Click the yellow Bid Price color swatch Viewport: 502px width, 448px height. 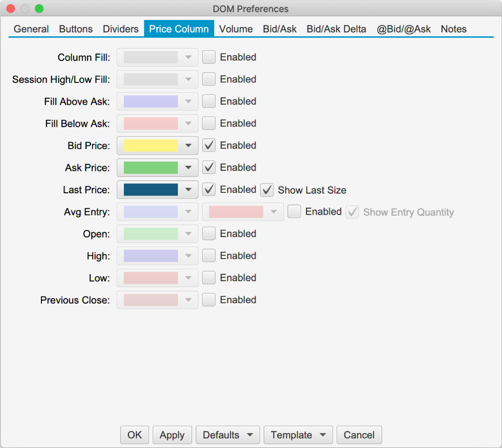point(150,145)
